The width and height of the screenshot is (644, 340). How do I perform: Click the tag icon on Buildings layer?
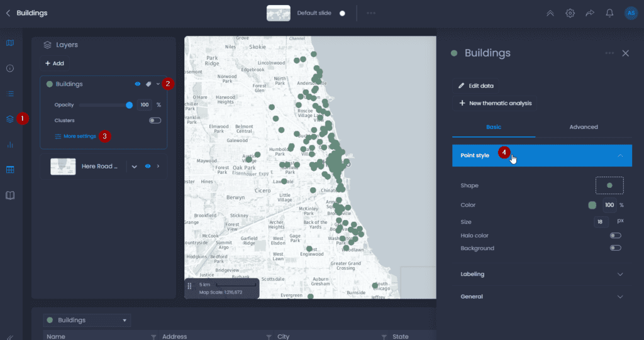tap(148, 84)
